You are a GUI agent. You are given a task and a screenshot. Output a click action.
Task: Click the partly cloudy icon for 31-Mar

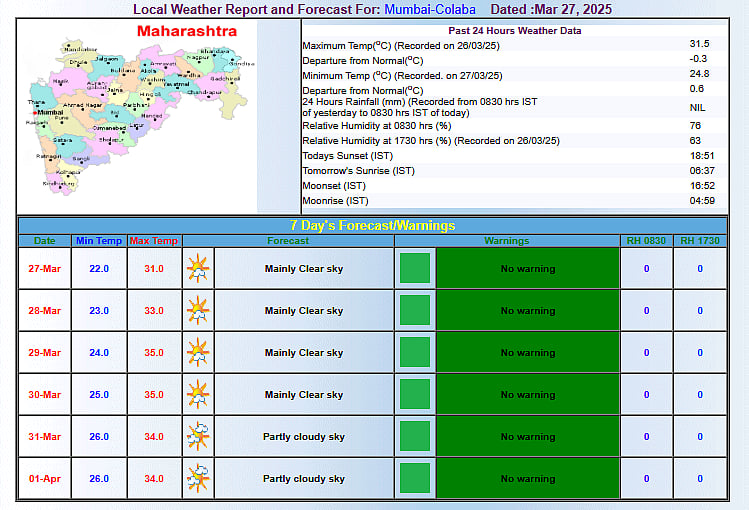(198, 436)
